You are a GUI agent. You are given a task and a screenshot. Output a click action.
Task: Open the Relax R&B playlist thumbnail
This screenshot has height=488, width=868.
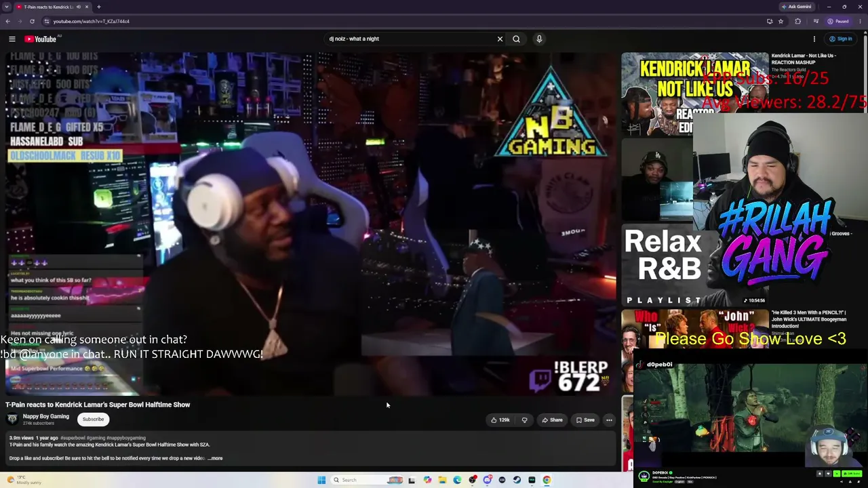click(x=694, y=265)
